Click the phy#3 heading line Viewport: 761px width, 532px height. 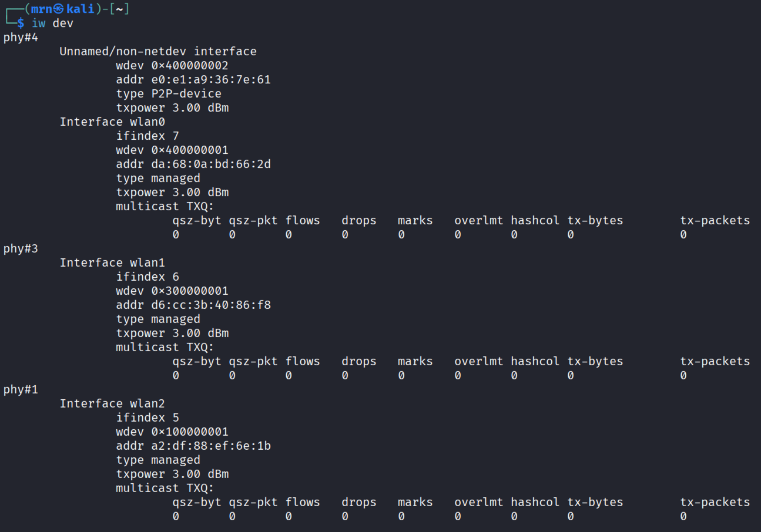click(21, 249)
